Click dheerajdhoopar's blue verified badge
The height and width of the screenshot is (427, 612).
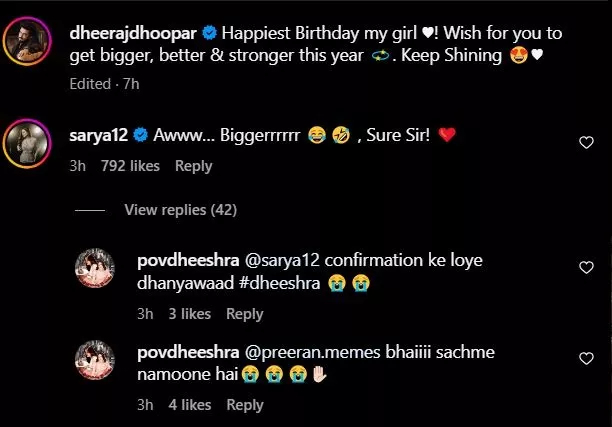tap(196, 33)
